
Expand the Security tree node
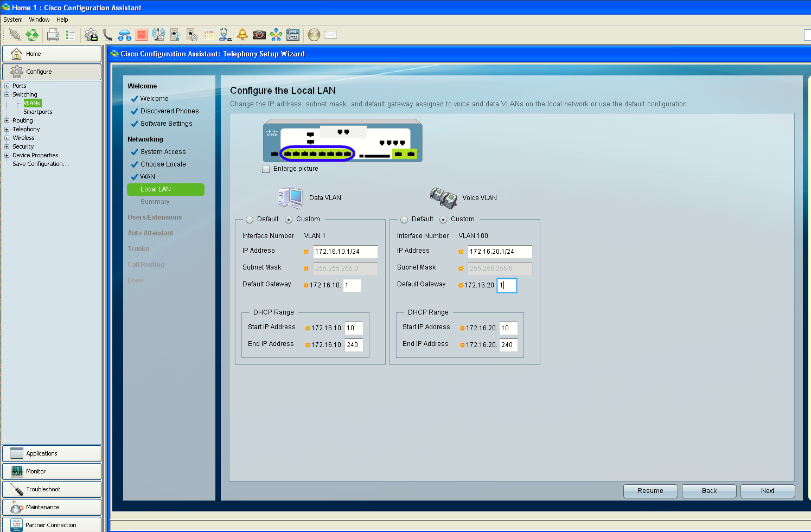coord(7,146)
